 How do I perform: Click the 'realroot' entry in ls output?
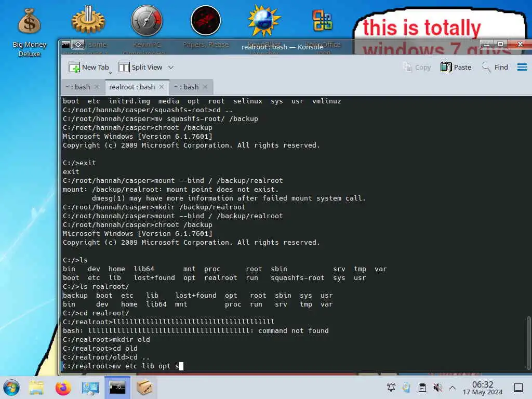[220, 278]
